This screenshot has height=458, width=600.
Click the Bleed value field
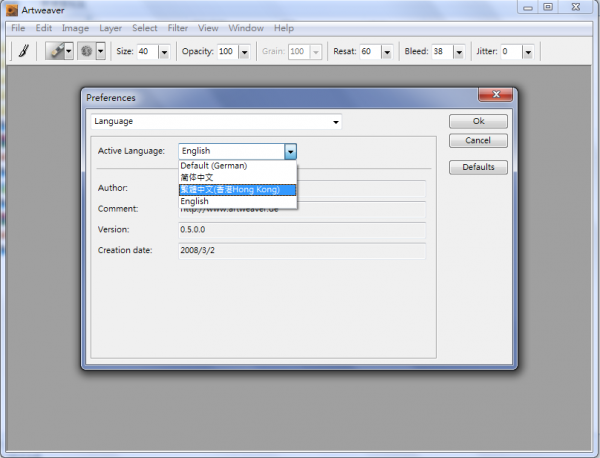442,51
